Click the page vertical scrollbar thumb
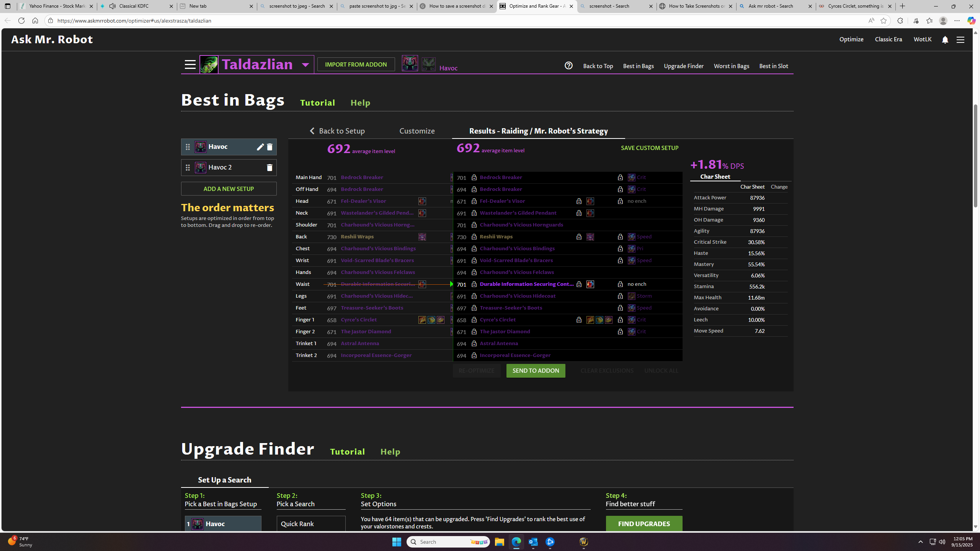This screenshot has height=551, width=980. pyautogui.click(x=975, y=155)
